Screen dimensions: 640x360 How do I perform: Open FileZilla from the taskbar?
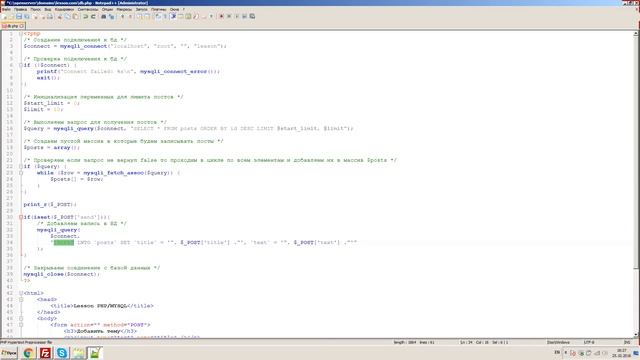[x=45, y=353]
